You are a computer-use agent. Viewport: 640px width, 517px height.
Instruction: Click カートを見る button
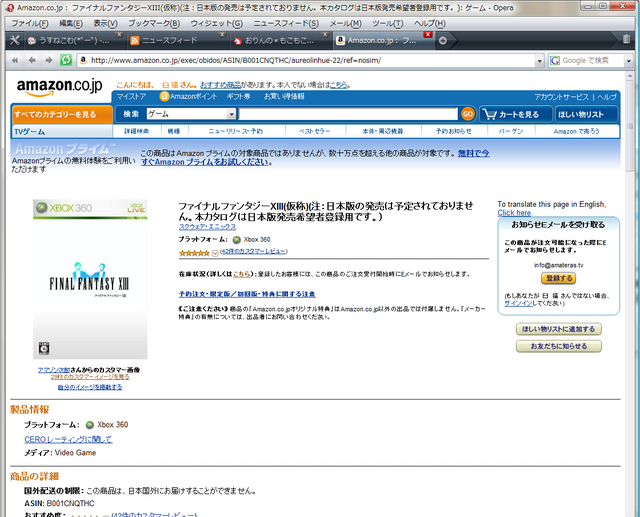click(516, 114)
